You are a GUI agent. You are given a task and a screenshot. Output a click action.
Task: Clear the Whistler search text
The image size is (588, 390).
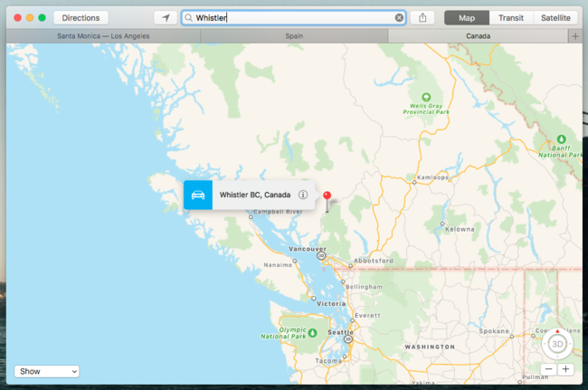(399, 17)
